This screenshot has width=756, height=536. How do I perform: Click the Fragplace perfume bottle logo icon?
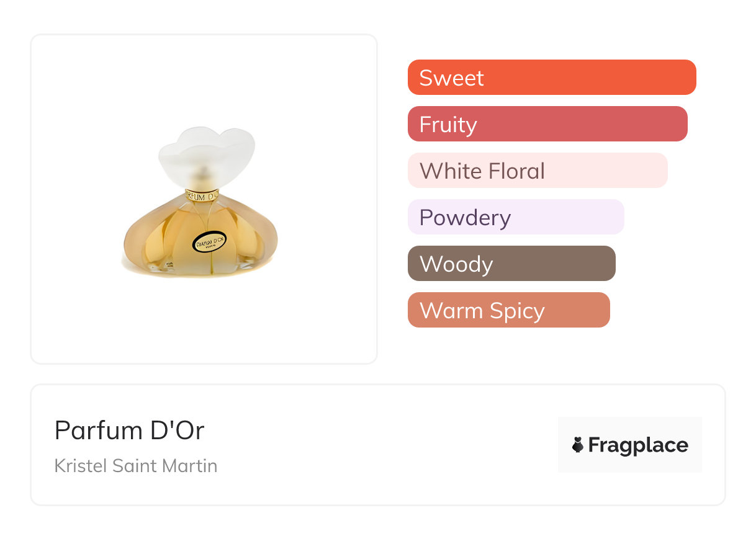tap(578, 445)
